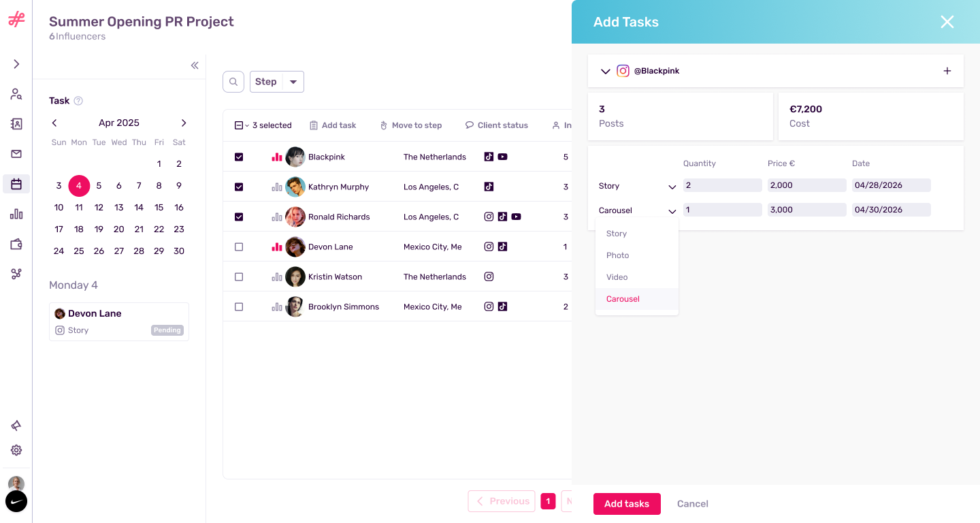Screen dimensions: 980x523
Task: Edit Carousel price field showing 3,000
Action: (x=807, y=210)
